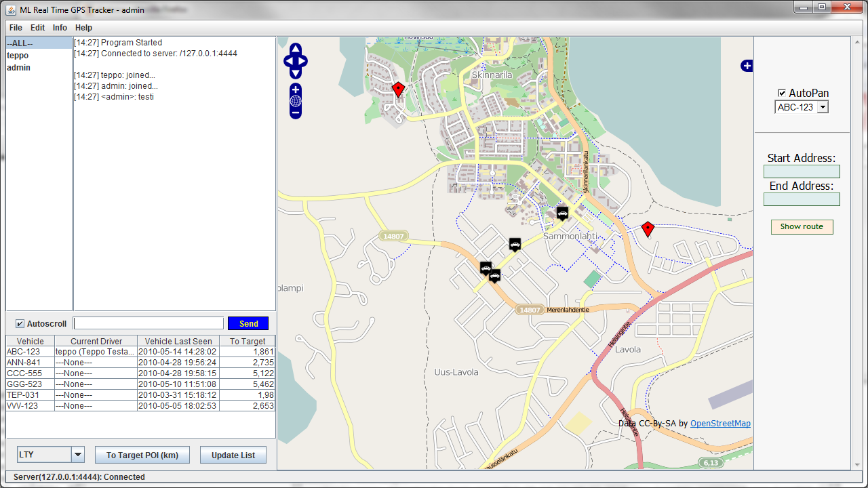Open the map layer switcher plus icon
The image size is (868, 488).
tap(747, 66)
